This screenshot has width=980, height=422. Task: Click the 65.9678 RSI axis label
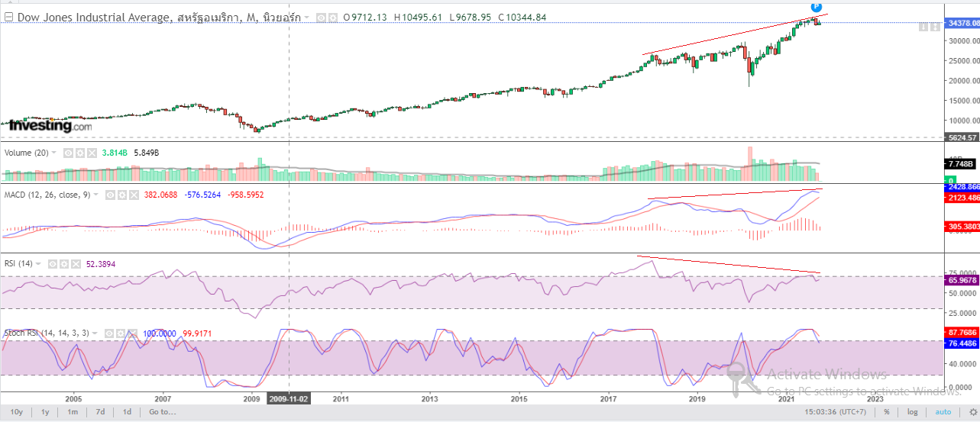click(x=963, y=281)
